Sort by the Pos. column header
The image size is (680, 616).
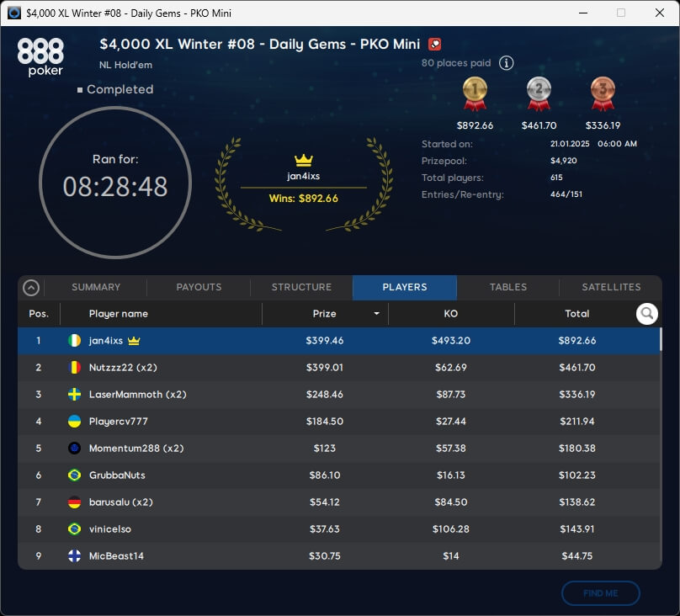[x=39, y=313]
